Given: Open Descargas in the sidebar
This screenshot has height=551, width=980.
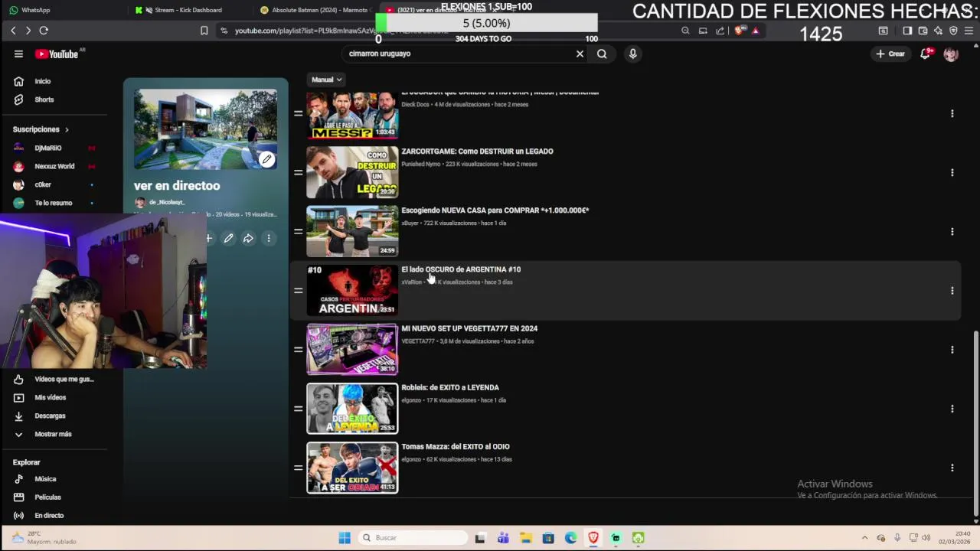Looking at the screenshot, I should click(x=50, y=416).
